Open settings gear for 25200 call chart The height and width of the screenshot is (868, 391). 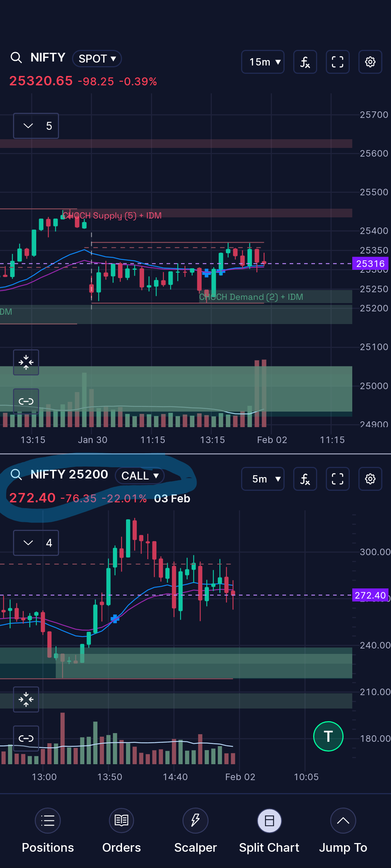click(370, 479)
